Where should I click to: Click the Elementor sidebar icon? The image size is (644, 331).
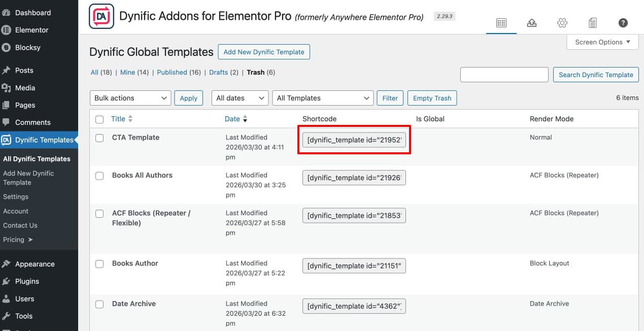click(x=6, y=30)
